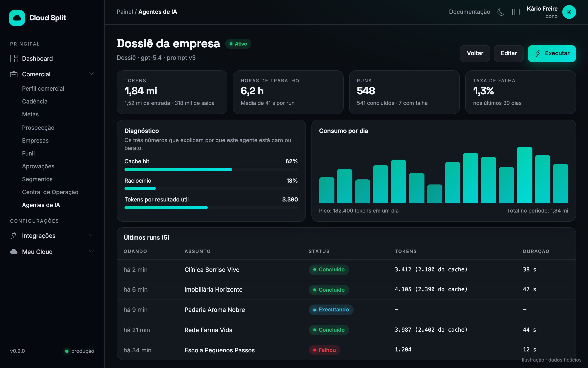Click the Raciocínio progress bar
Viewport: 588px width, 368px height.
(211, 188)
